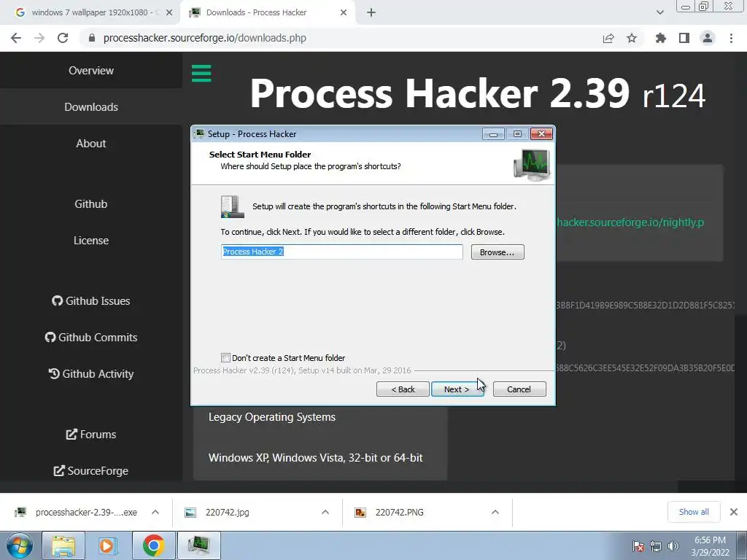Click the network tray icon
This screenshot has width=747, height=560.
[x=656, y=546]
